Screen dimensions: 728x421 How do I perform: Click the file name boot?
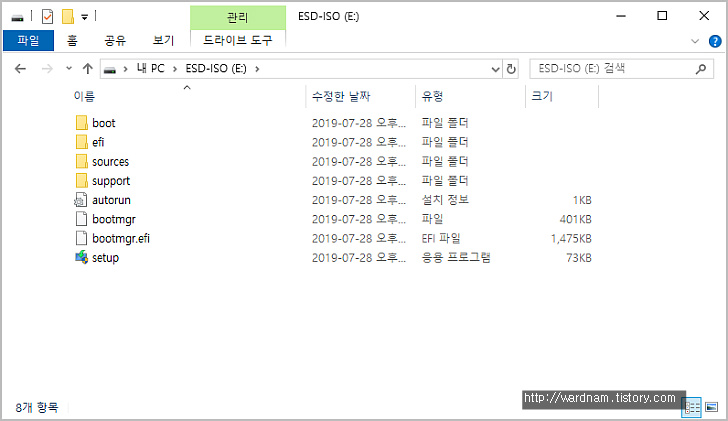tap(104, 123)
